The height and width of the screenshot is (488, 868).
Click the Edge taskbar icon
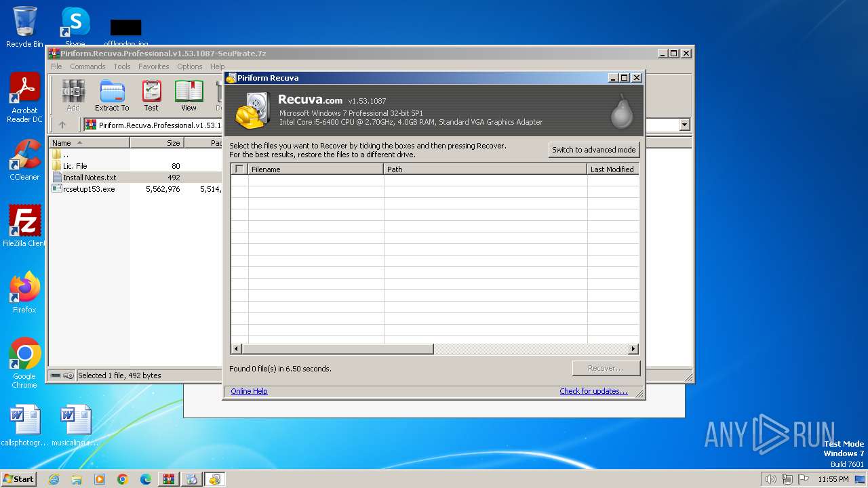(146, 479)
